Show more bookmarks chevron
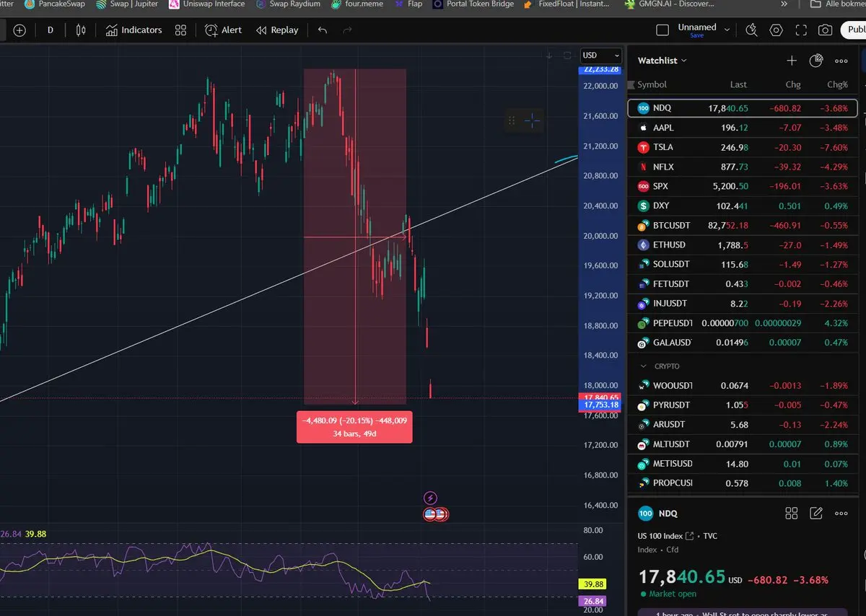The height and width of the screenshot is (616, 866). coord(784,4)
